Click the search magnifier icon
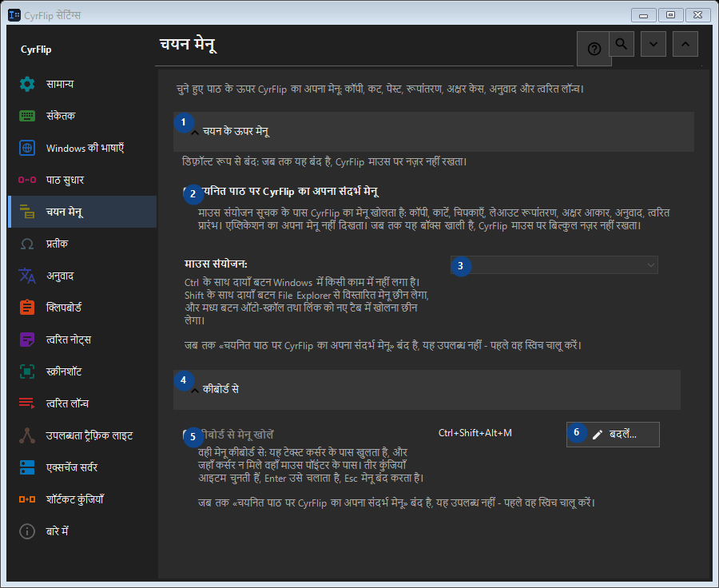 pyautogui.click(x=622, y=44)
